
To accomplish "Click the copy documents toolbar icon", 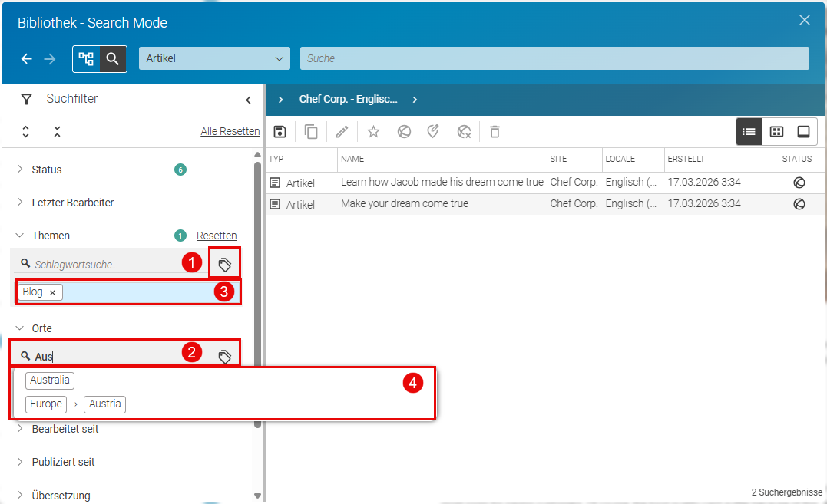I will tap(311, 132).
